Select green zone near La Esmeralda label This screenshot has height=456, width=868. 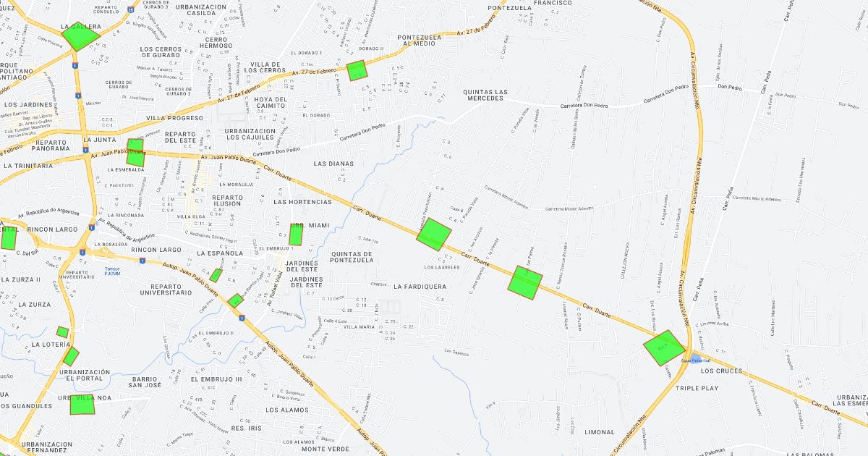tap(135, 153)
